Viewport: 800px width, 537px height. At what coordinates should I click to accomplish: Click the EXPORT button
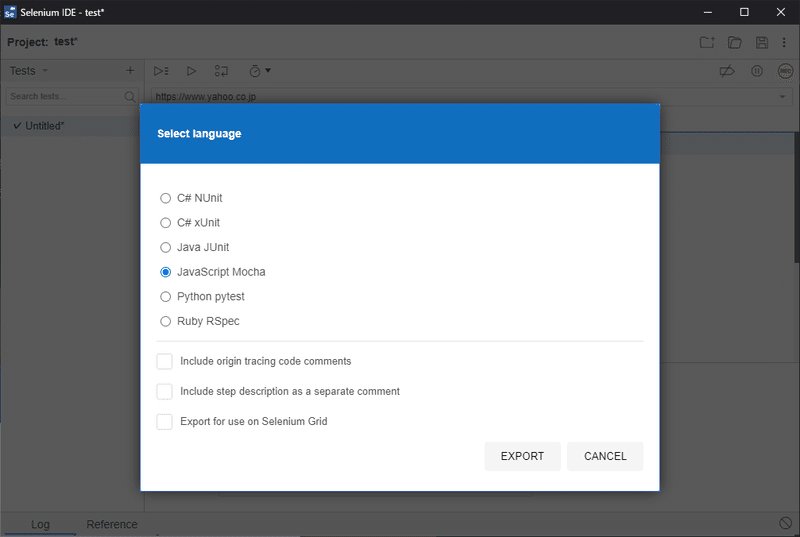coord(522,456)
